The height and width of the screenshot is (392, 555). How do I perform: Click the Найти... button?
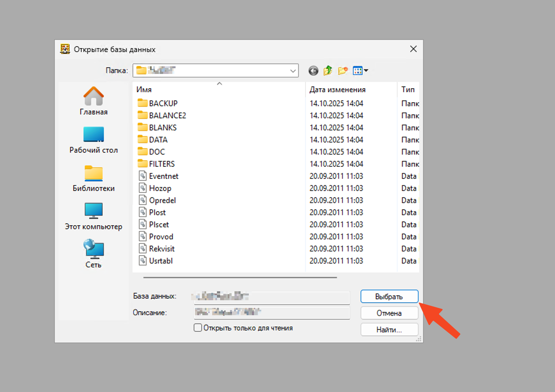click(x=389, y=330)
